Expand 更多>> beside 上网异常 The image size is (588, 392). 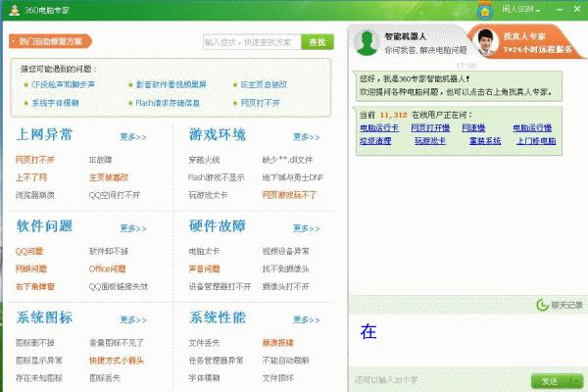coord(133,136)
